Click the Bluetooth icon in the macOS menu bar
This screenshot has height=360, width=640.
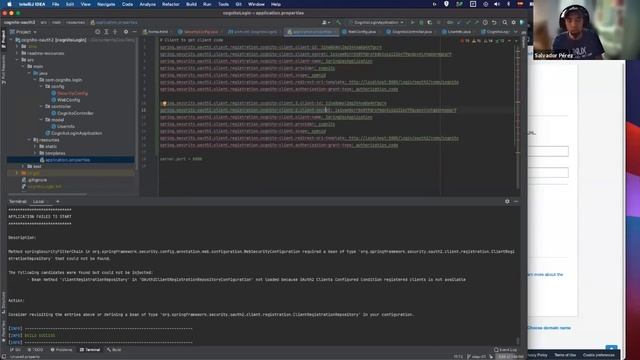(508, 4)
